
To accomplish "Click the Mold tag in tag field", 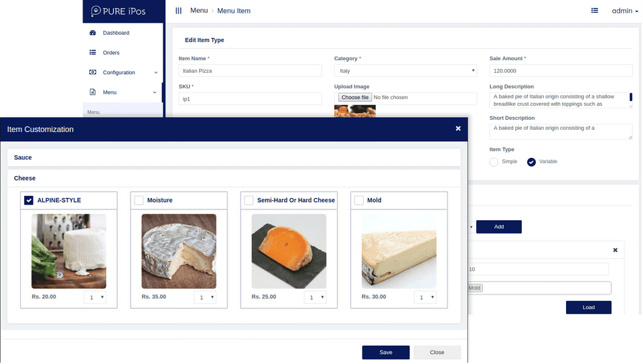I will (475, 288).
